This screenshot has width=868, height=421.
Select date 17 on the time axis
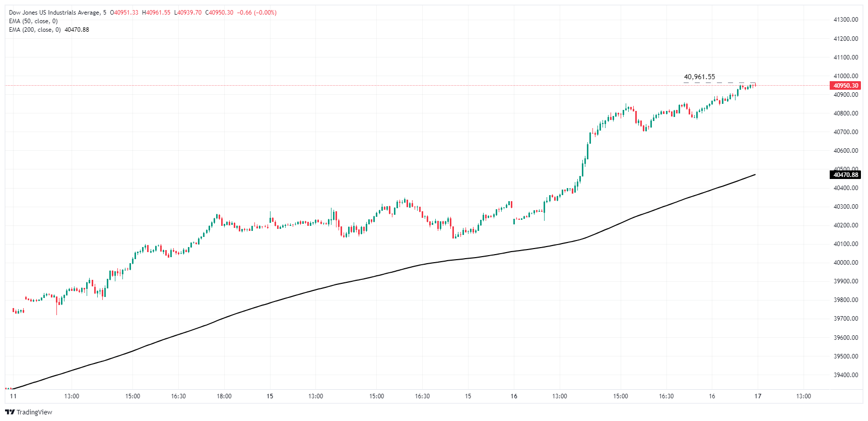tap(758, 396)
